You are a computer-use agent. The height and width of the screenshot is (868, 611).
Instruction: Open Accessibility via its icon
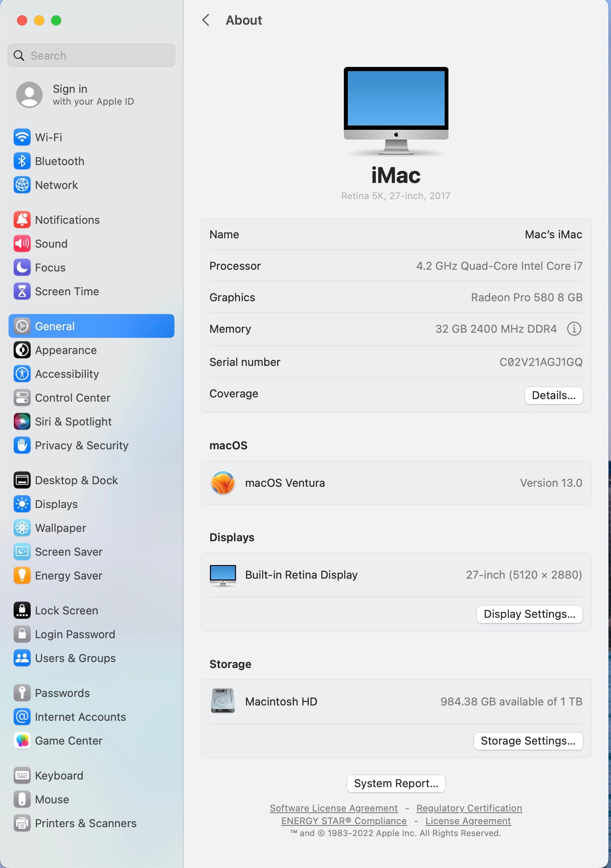point(22,374)
